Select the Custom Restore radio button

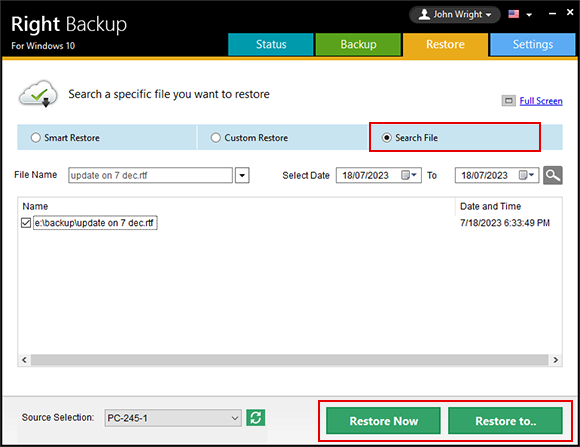click(216, 138)
